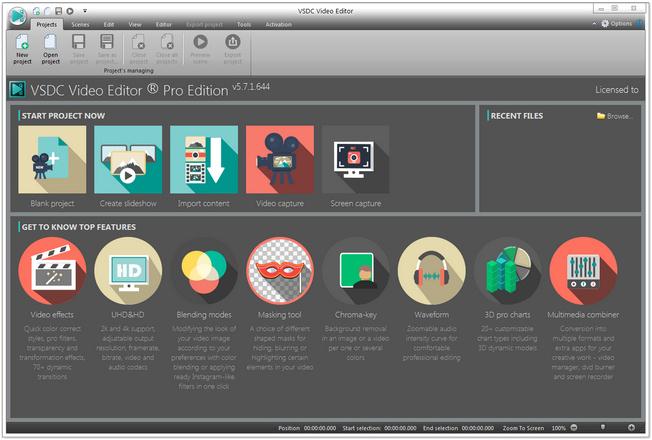Browse for recent files
The image size is (652, 440).
(x=615, y=116)
